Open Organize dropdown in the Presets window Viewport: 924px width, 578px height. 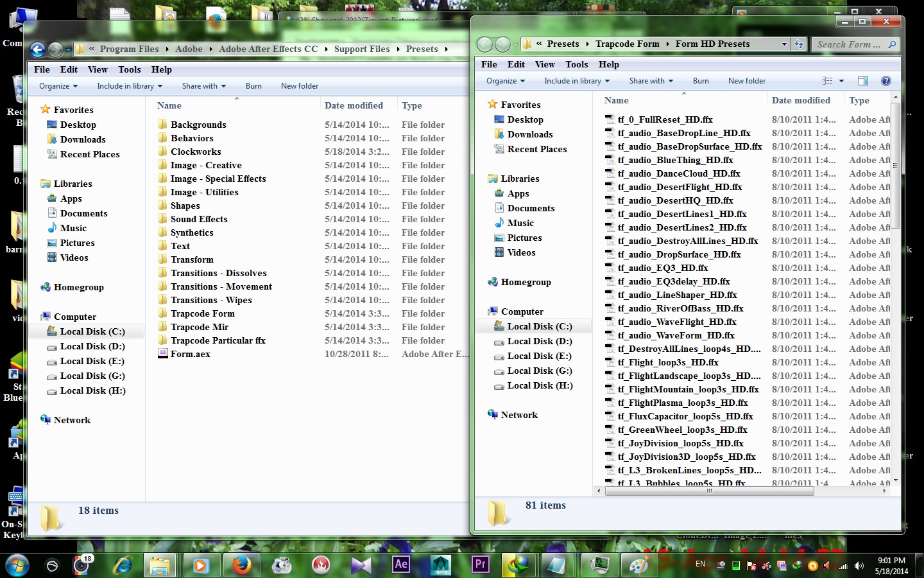pyautogui.click(x=58, y=86)
